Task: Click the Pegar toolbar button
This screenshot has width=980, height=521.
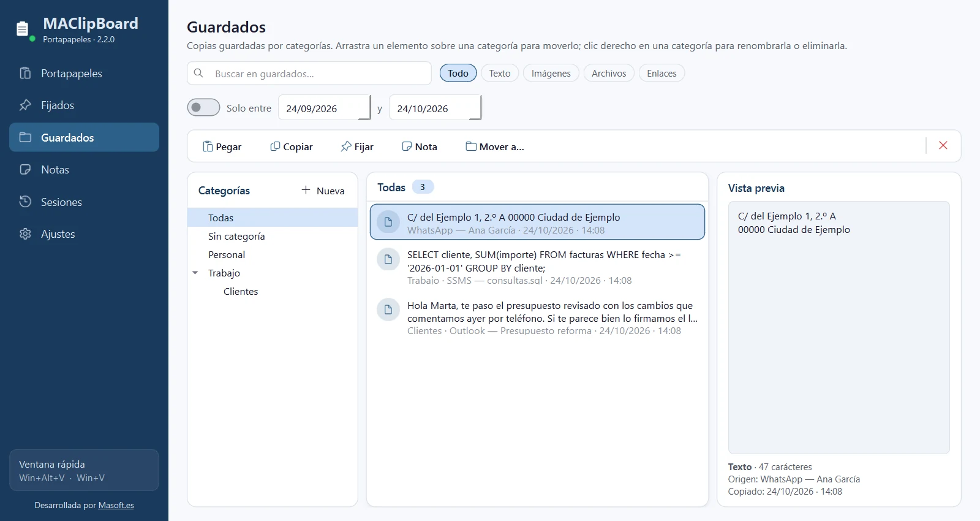Action: (222, 146)
